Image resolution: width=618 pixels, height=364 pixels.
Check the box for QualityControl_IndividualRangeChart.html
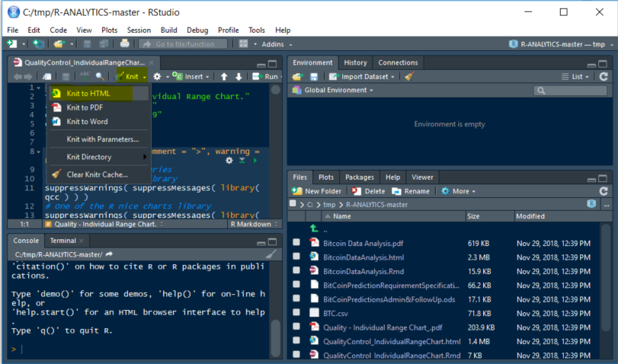click(296, 340)
